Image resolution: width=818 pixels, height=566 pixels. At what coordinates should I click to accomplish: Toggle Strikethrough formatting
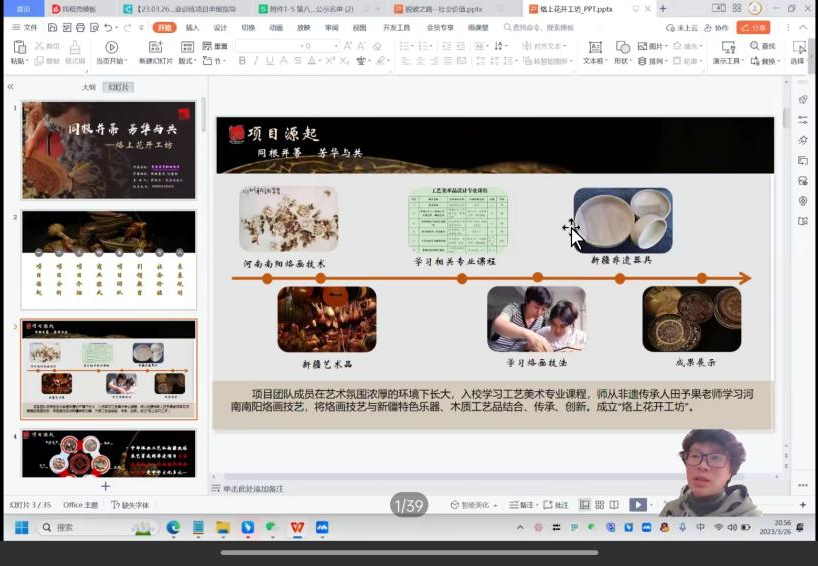tap(297, 61)
